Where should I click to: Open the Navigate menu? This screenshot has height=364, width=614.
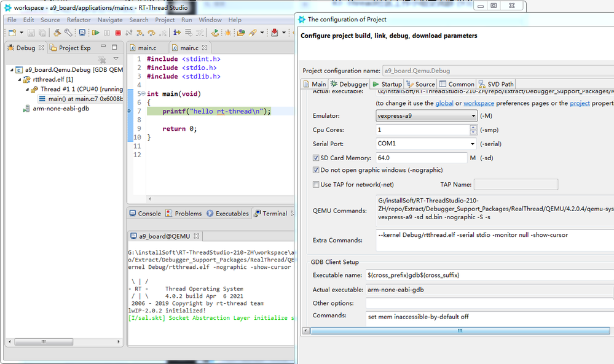110,20
